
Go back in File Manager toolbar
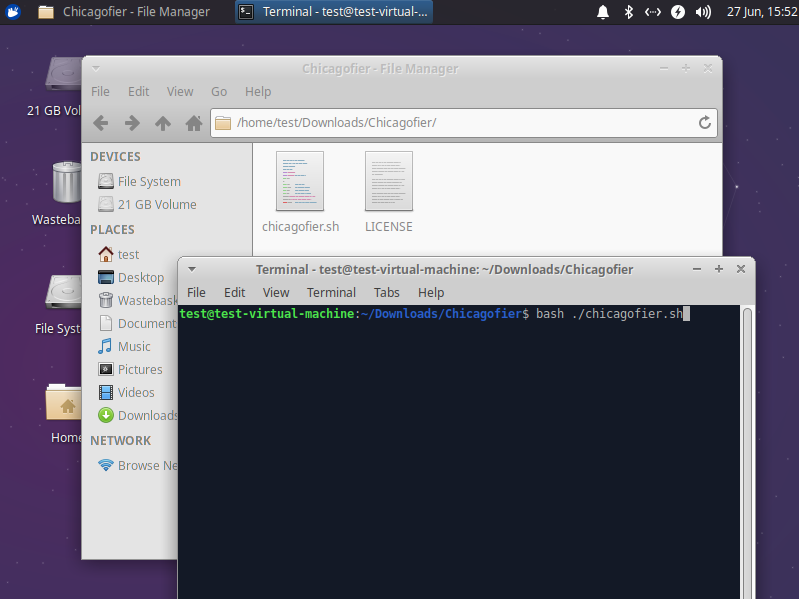(x=101, y=123)
